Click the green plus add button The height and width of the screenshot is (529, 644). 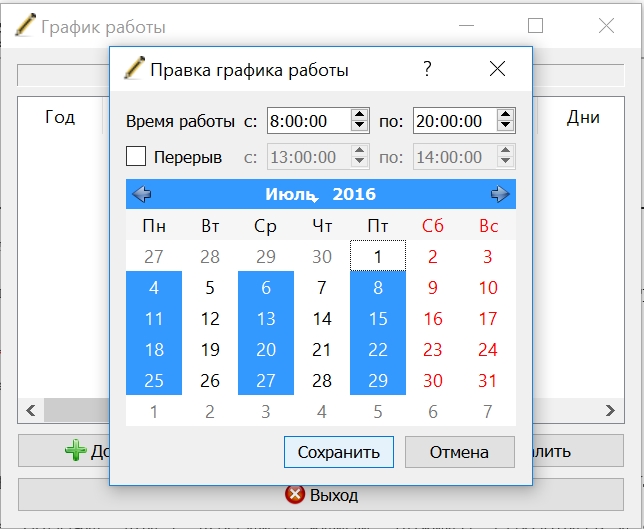point(76,450)
